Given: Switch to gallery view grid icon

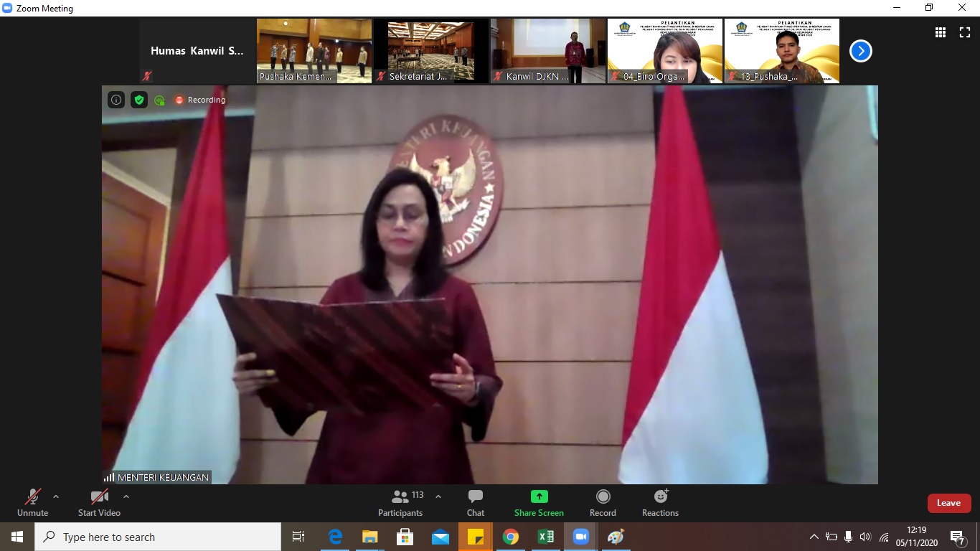Looking at the screenshot, I should [940, 32].
